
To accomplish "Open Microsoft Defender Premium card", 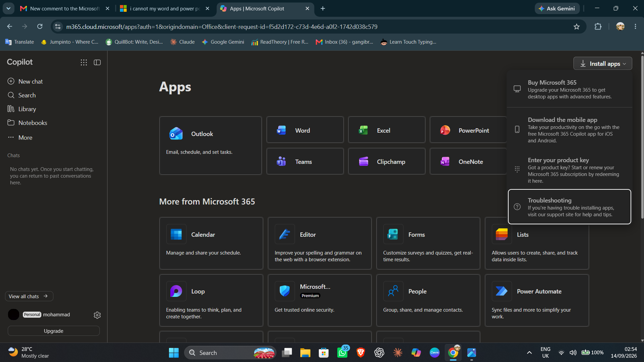I will (x=319, y=300).
